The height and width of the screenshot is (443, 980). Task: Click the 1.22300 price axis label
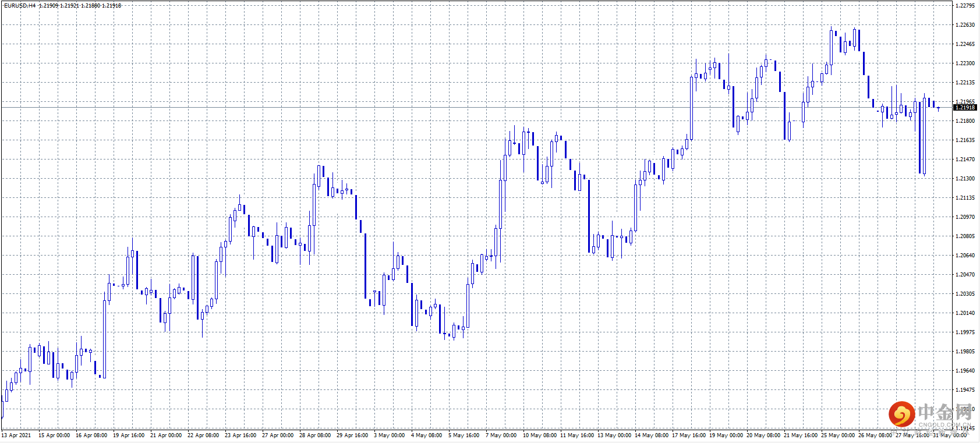pos(965,63)
